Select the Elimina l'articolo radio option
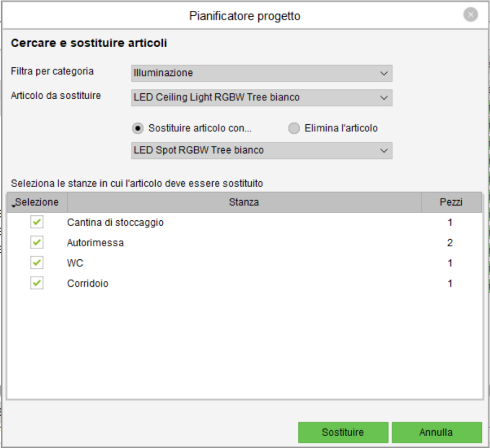Viewport: 490px width, 448px height. (294, 129)
